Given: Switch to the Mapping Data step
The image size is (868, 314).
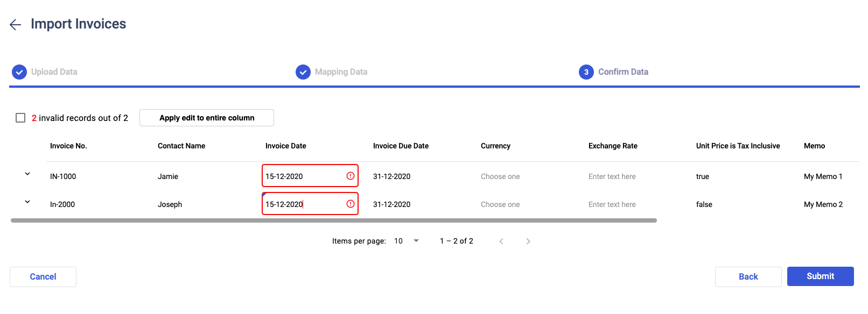Looking at the screenshot, I should [341, 72].
